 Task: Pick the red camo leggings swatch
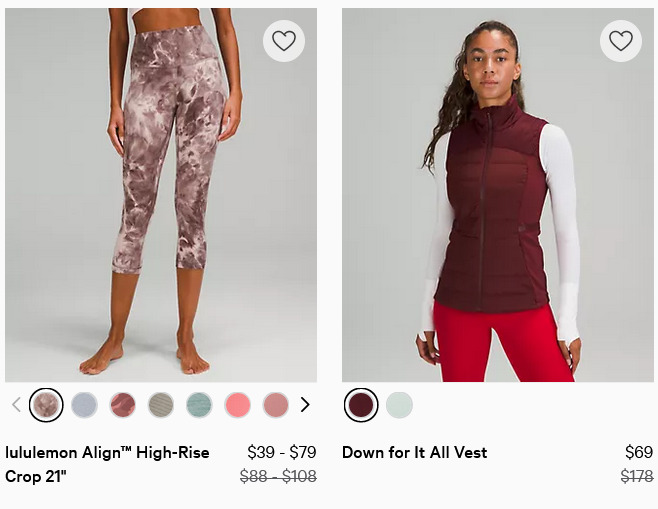point(123,405)
